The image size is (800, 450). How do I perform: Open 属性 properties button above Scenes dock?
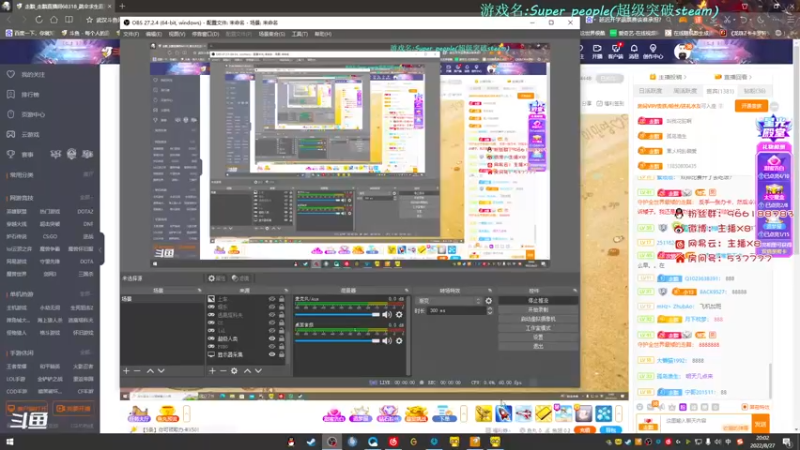tap(217, 278)
